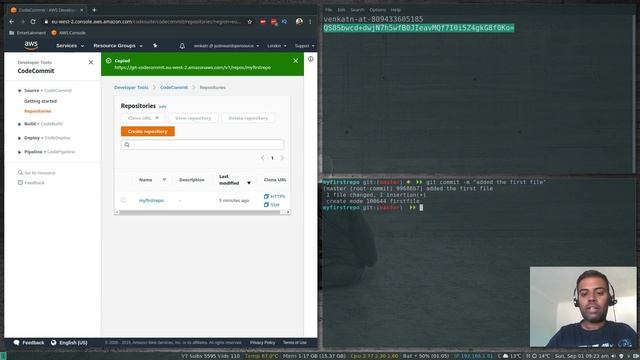Click the webcam video thumbnail

point(583,307)
